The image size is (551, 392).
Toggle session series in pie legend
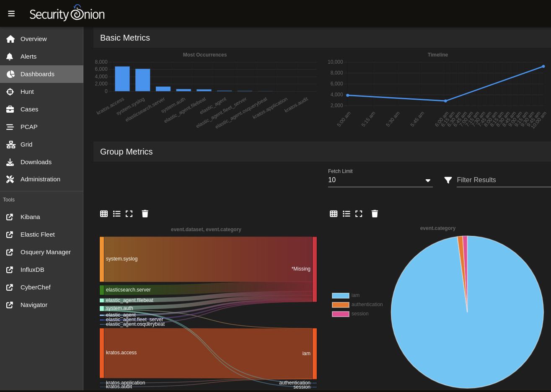coord(341,314)
